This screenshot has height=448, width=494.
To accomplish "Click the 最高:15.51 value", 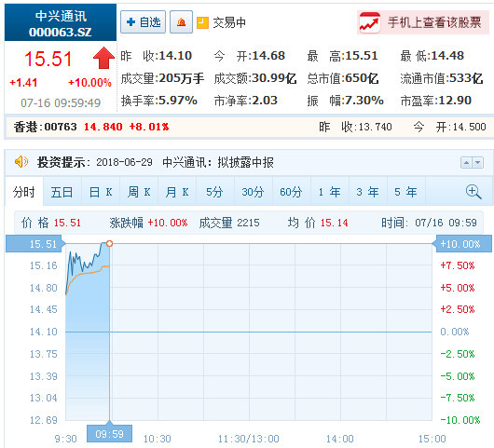I will point(343,56).
